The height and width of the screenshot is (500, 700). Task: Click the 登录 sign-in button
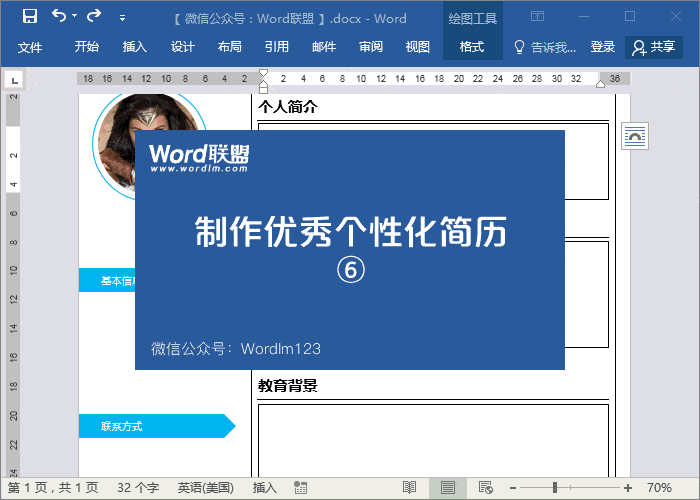[603, 46]
